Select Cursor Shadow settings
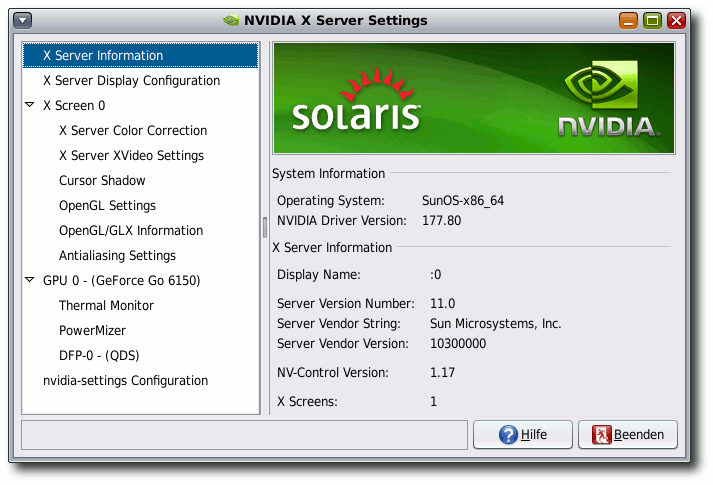This screenshot has height=485, width=713. [x=102, y=180]
